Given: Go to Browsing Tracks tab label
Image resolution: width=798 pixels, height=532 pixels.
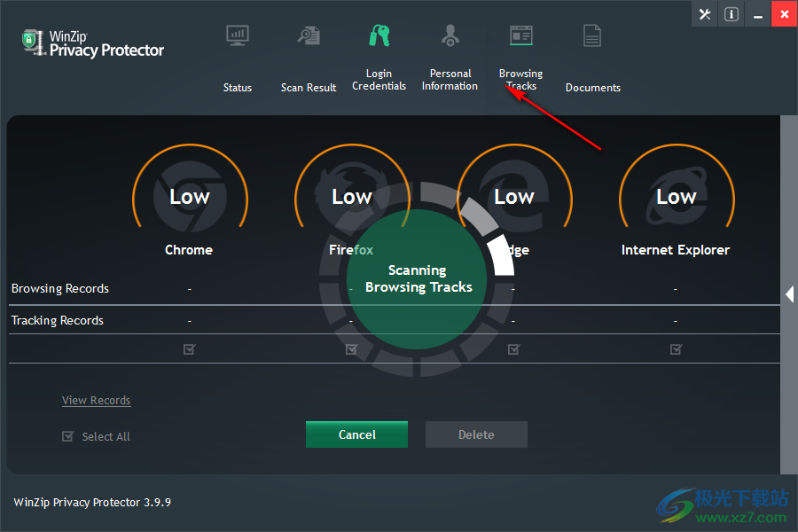Looking at the screenshot, I should 521,80.
